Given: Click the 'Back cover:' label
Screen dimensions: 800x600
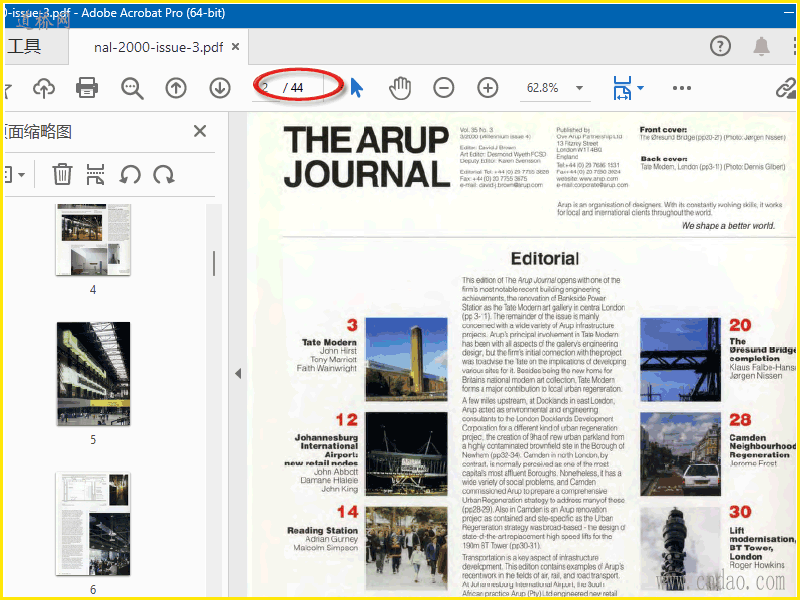Looking at the screenshot, I should click(664, 159).
